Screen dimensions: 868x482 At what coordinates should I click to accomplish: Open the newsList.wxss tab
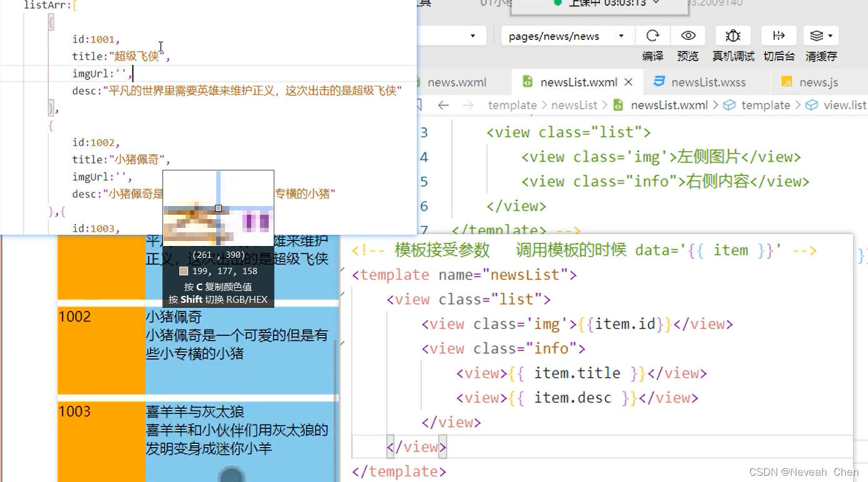click(709, 82)
